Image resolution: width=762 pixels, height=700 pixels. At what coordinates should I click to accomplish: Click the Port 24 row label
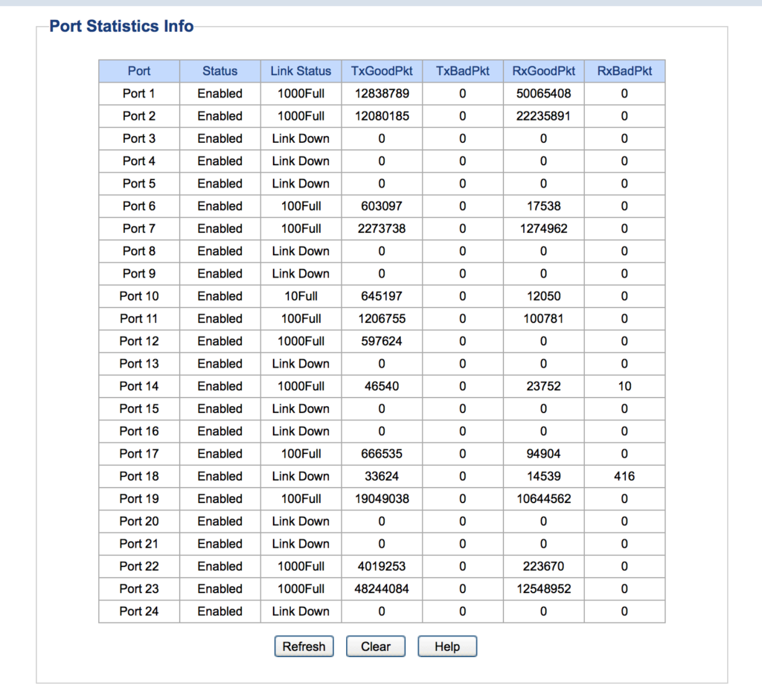pyautogui.click(x=139, y=611)
